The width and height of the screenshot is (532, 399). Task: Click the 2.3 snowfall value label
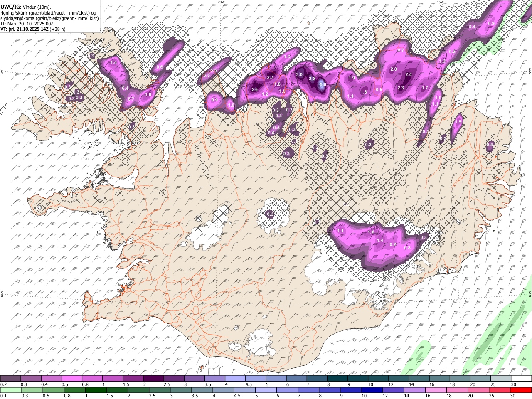pos(401,88)
